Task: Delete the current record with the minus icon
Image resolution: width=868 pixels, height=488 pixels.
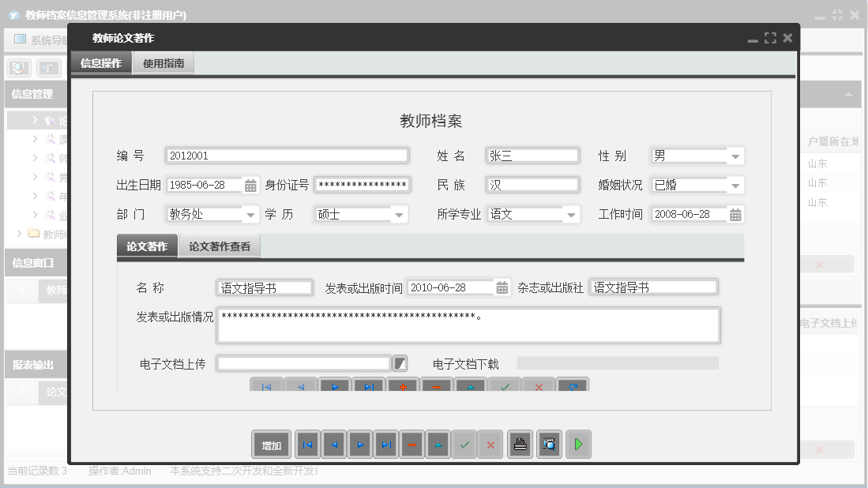Action: tap(411, 444)
